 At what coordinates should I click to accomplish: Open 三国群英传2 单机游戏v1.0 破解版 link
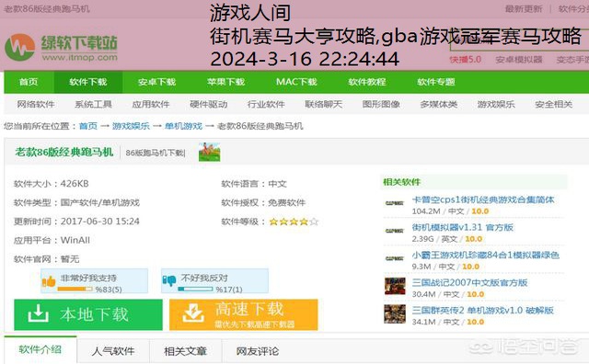pos(482,311)
